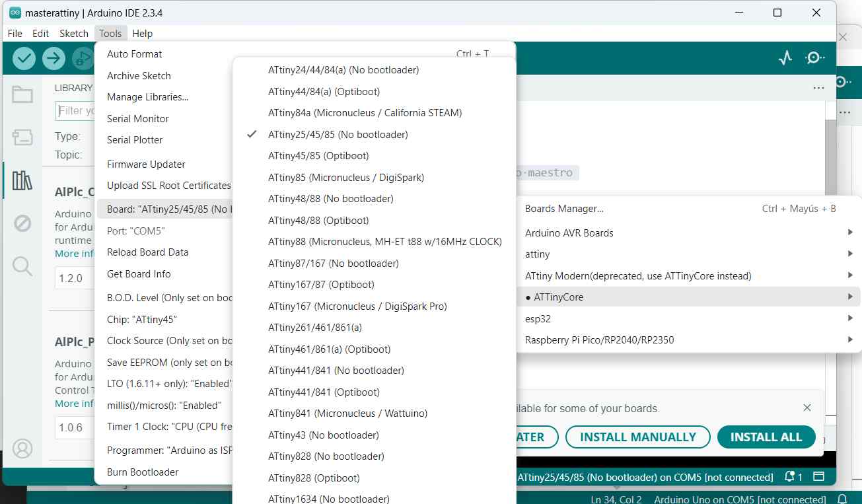Open the Debug sidebar icon
This screenshot has height=504, width=862.
point(22,223)
